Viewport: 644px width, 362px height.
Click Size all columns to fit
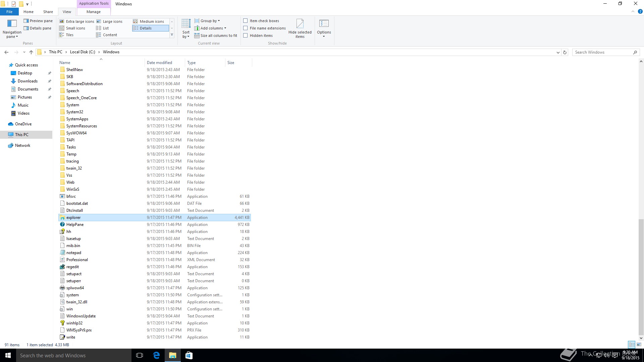click(216, 36)
